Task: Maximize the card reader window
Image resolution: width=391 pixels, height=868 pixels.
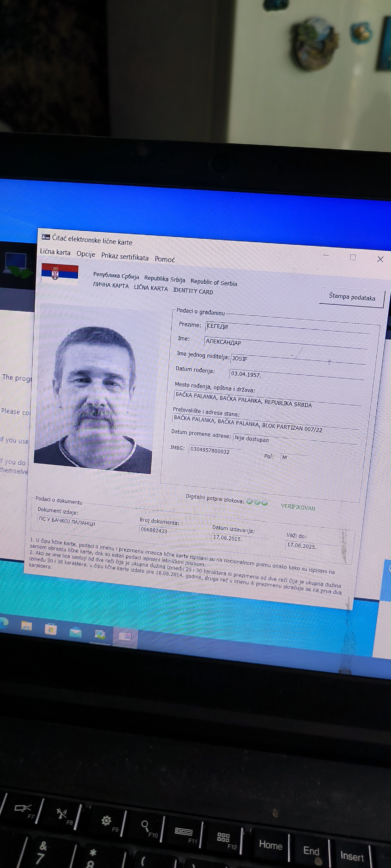Action: coord(353,257)
